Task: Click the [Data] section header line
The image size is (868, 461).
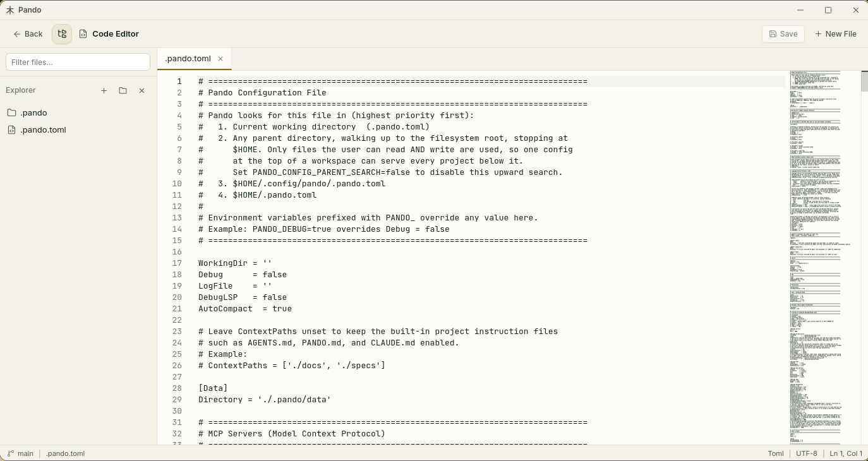Action: (x=213, y=388)
